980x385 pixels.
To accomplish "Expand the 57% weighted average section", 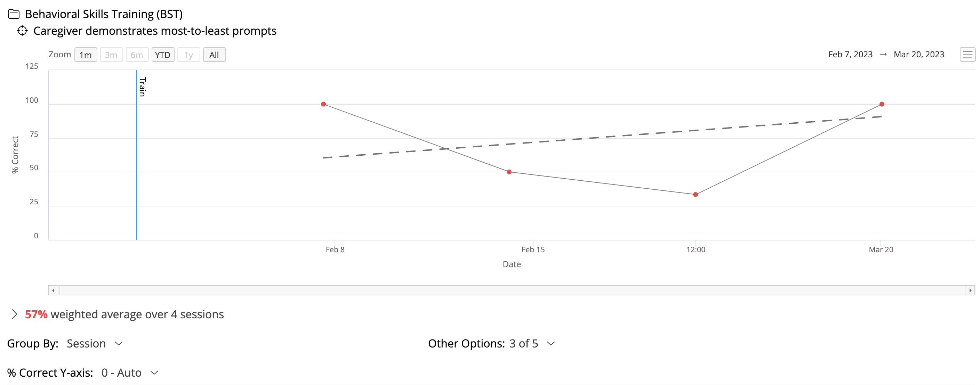I will coord(15,314).
